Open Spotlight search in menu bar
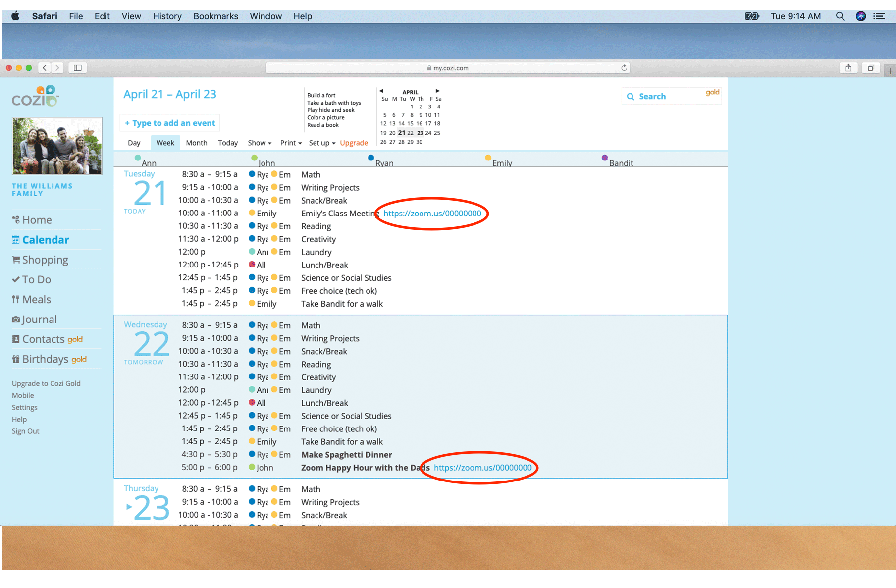The image size is (896, 588). coord(840,16)
